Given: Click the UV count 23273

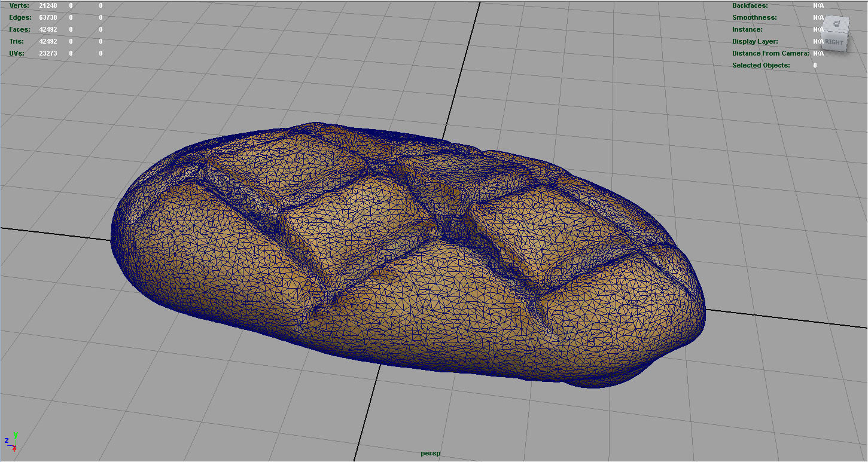Looking at the screenshot, I should coord(48,53).
